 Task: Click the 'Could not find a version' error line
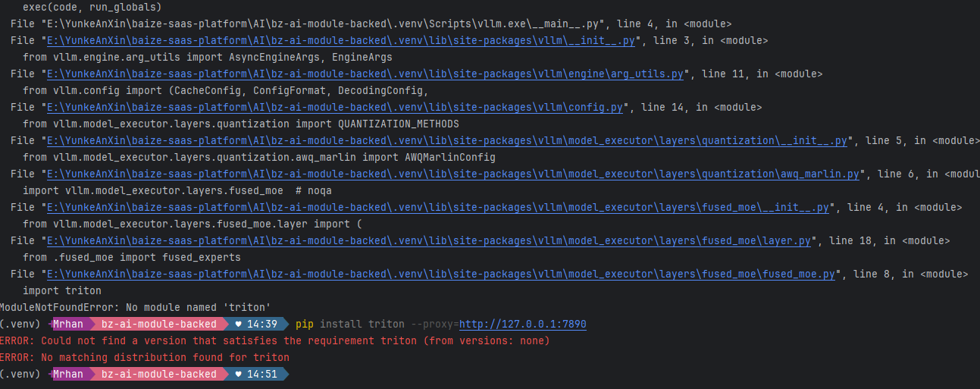pos(274,340)
